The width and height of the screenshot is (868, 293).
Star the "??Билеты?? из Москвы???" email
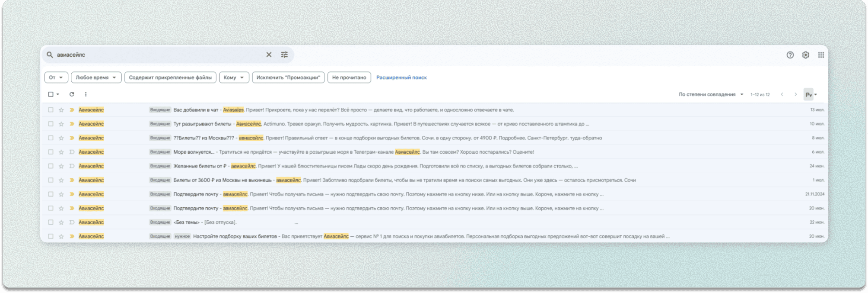[61, 138]
